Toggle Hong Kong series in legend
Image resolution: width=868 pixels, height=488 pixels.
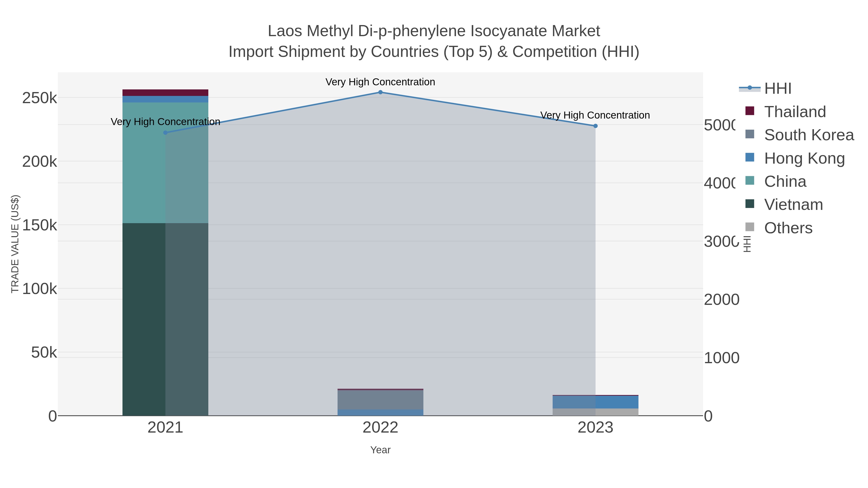pyautogui.click(x=795, y=158)
